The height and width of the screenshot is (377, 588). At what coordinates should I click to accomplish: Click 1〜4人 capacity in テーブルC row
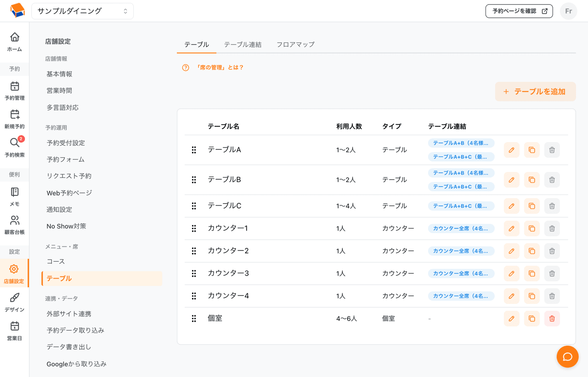click(x=346, y=206)
